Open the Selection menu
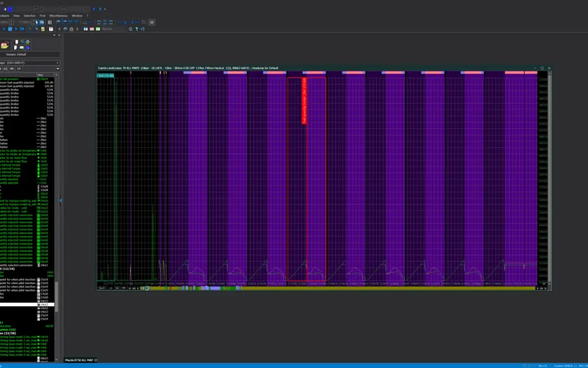Viewport: 588px width, 368px height. click(29, 16)
